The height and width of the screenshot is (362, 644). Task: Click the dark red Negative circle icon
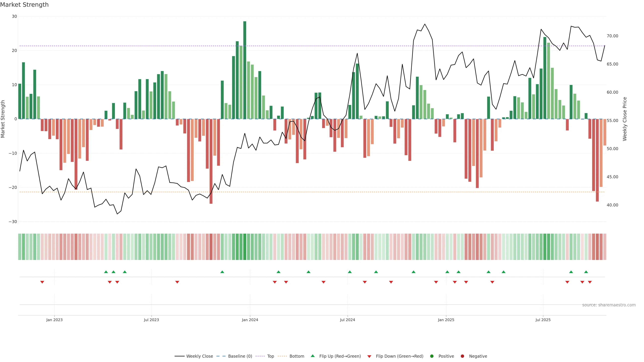click(x=462, y=356)
